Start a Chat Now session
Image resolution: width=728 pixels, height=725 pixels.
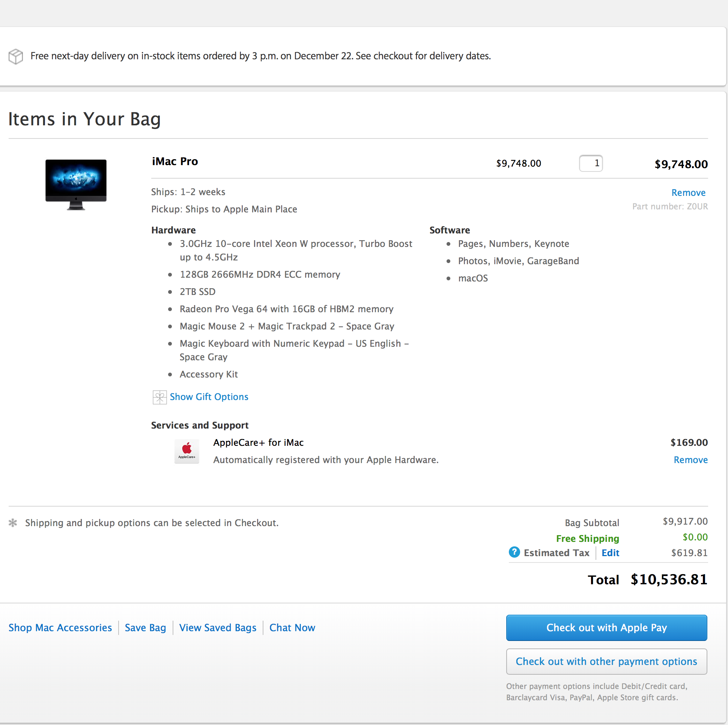292,627
